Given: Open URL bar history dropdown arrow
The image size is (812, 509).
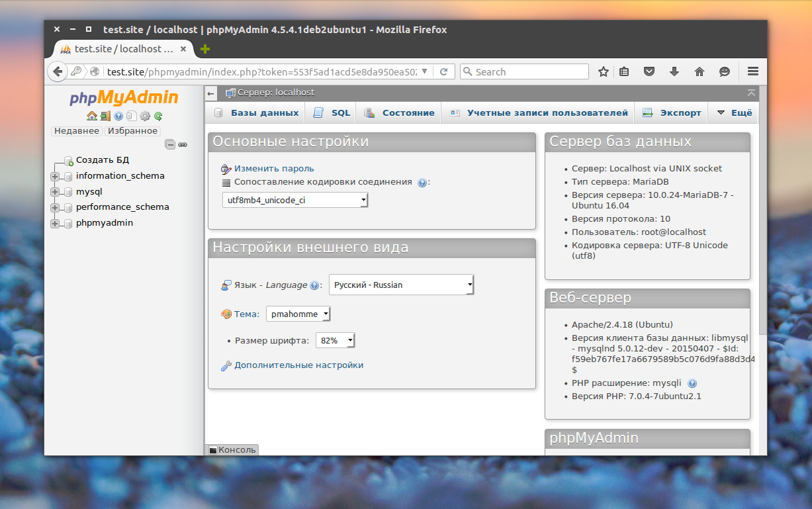Looking at the screenshot, I should click(x=424, y=71).
